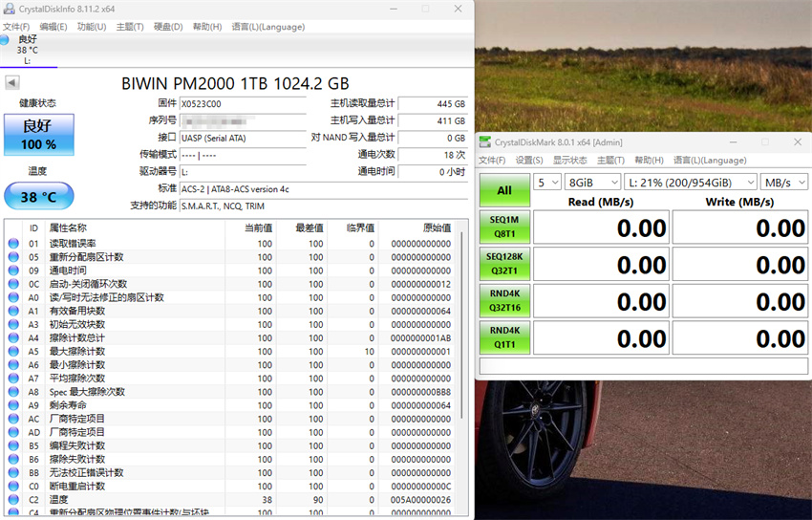Click the 主机读取量总计 value 445 GB

click(433, 103)
